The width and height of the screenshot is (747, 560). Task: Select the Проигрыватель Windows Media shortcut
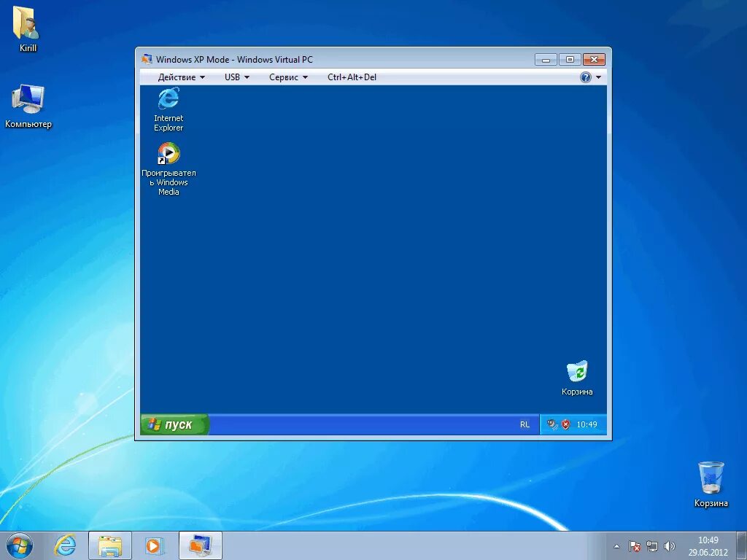169,169
